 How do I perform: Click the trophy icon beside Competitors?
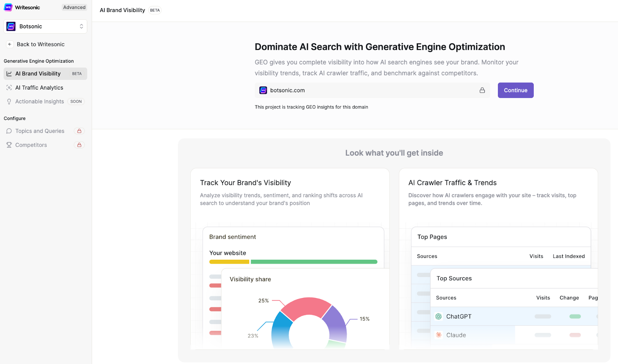pos(9,145)
